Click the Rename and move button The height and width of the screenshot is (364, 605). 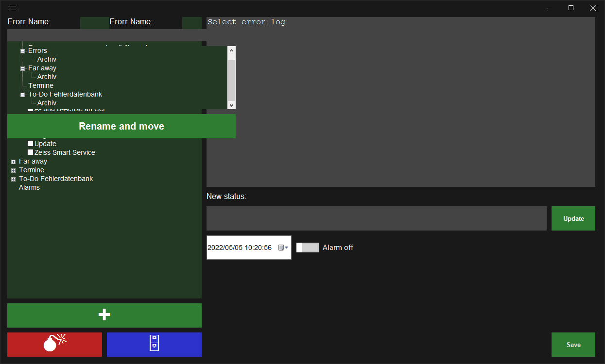tap(121, 126)
